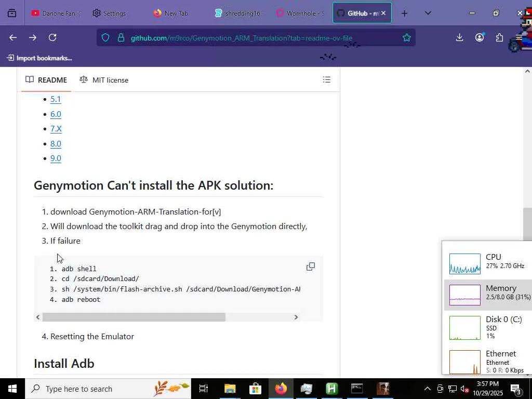Go forward to the next page
This screenshot has height=399, width=532.
(x=33, y=37)
